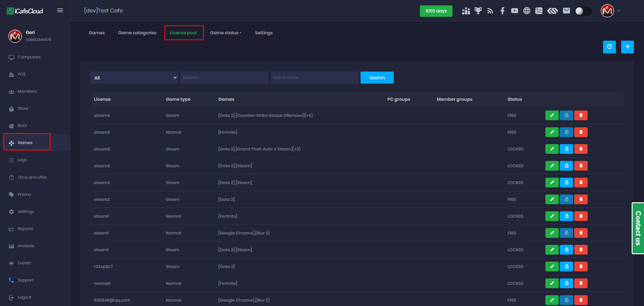
Task: Switch to the Game categories tab
Action: [137, 33]
